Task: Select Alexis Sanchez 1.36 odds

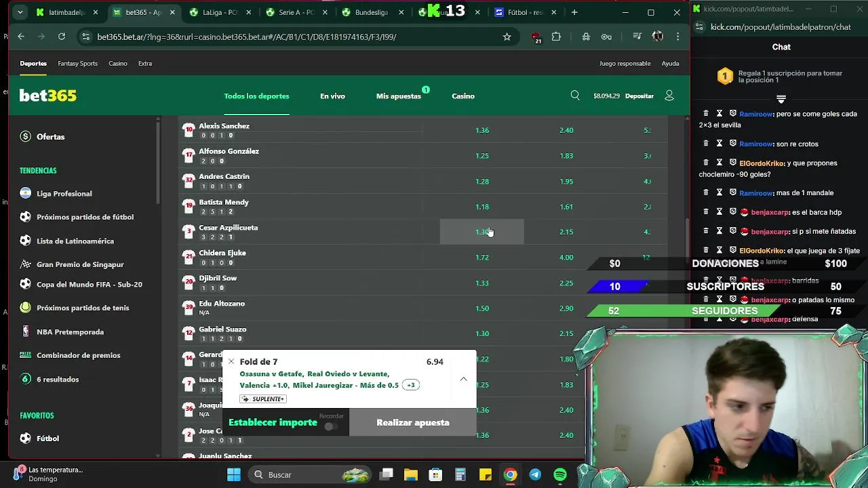Action: click(x=482, y=130)
